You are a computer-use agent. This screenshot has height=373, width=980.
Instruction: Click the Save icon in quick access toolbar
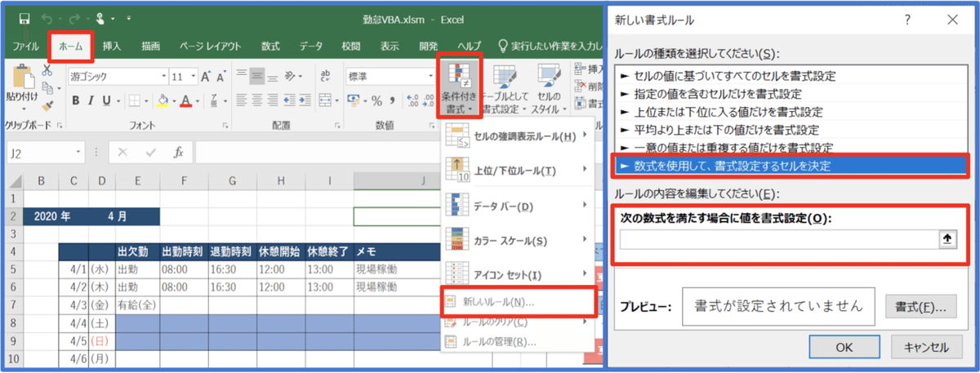24,18
